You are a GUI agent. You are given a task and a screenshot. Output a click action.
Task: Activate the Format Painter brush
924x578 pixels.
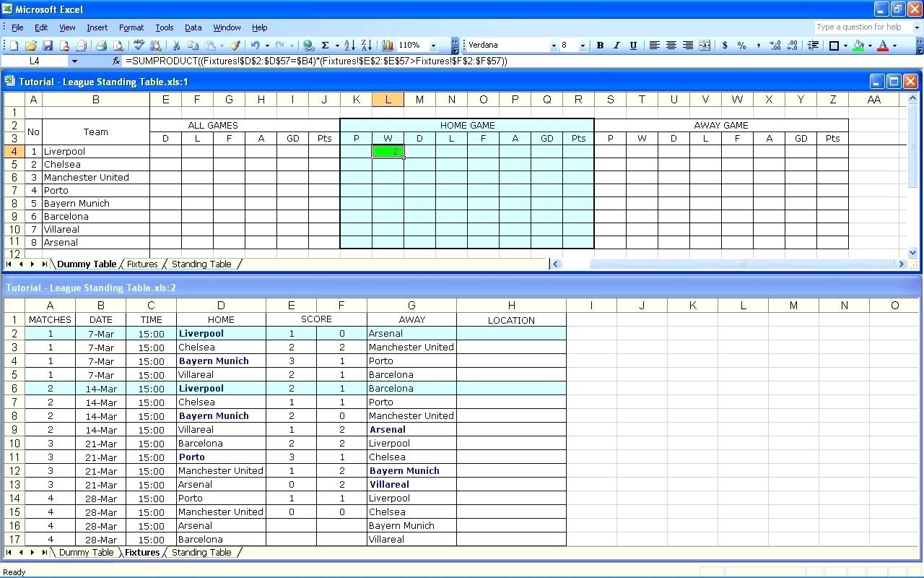[x=235, y=46]
